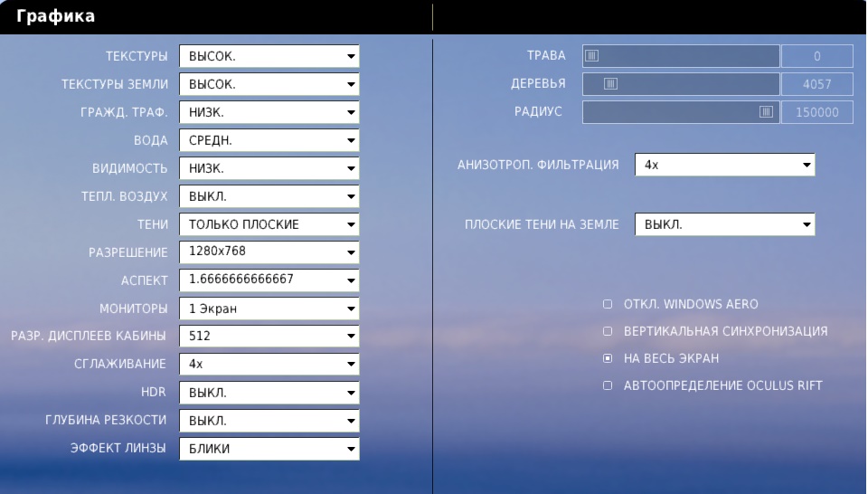Click the ТРАВА value field showing 0
868x494 pixels.
[x=817, y=56]
